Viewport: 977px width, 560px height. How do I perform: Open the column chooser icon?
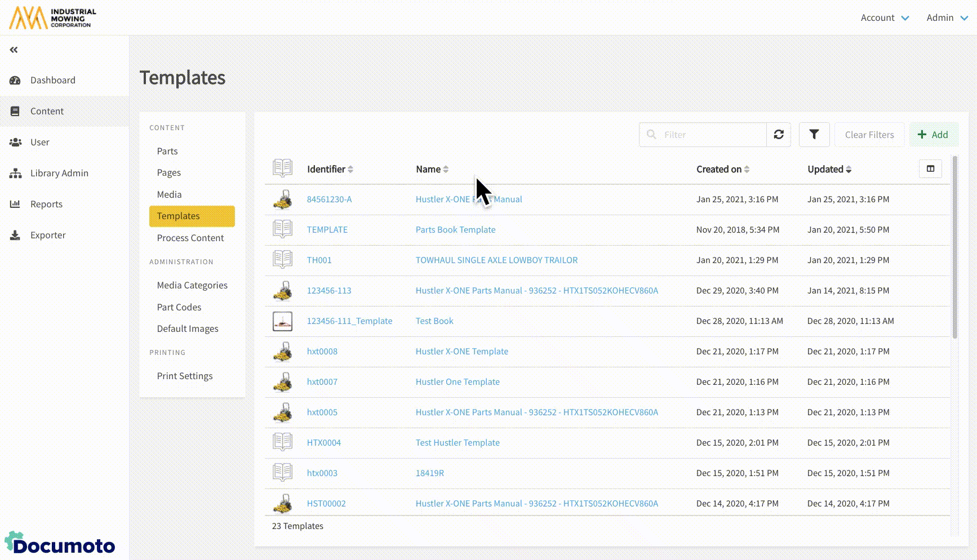tap(930, 169)
